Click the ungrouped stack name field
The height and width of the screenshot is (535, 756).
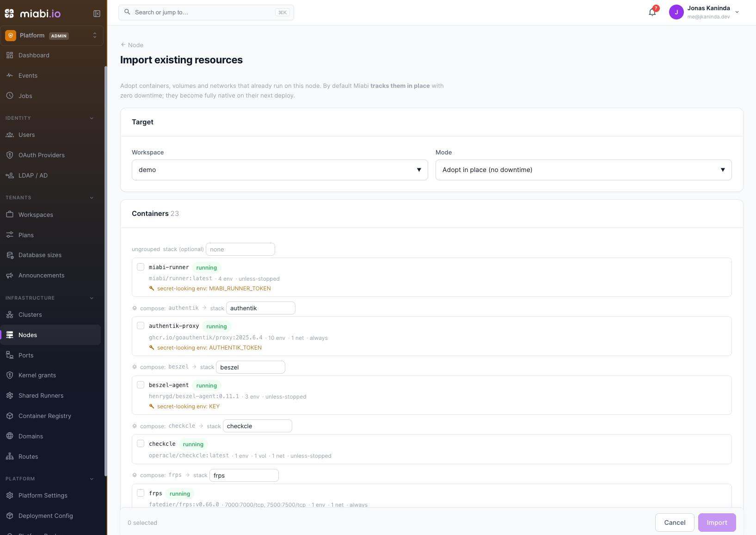(x=240, y=249)
